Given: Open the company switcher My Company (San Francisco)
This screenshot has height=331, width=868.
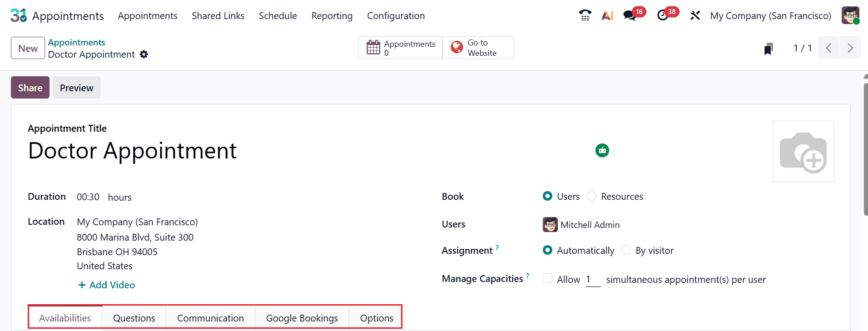Looking at the screenshot, I should 770,16.
